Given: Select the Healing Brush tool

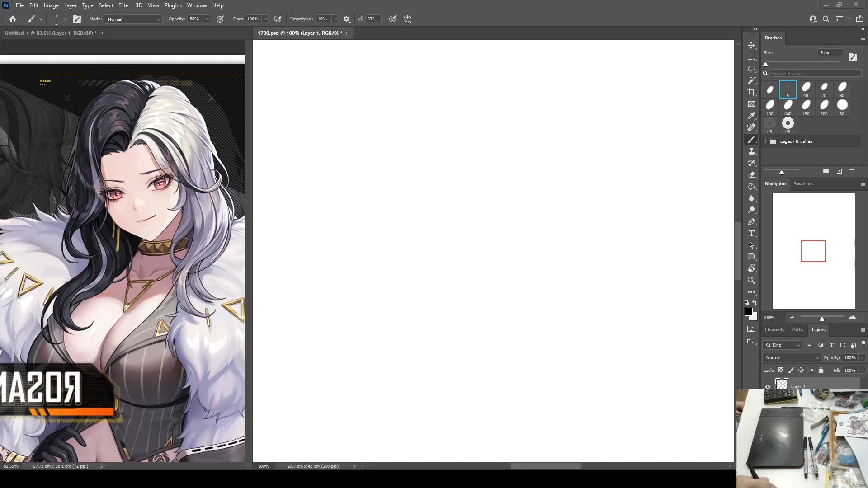Looking at the screenshot, I should pos(751,127).
